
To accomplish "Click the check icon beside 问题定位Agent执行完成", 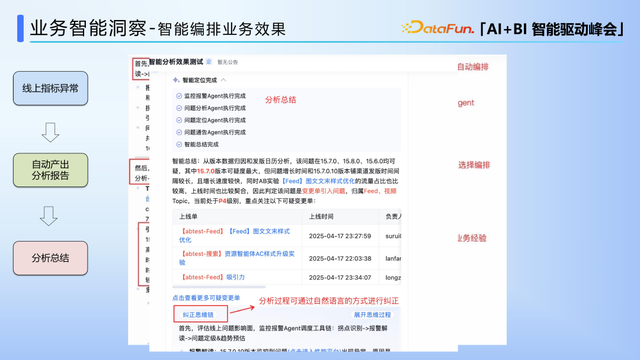I will (x=179, y=120).
